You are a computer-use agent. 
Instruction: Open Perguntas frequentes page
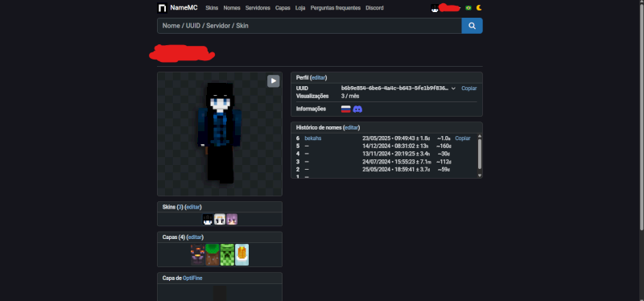click(335, 8)
